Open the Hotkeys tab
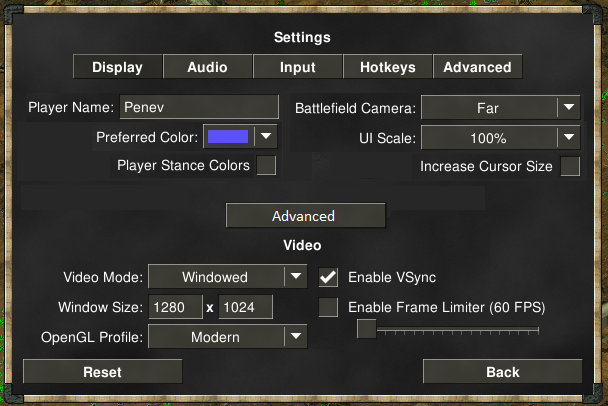The width and height of the screenshot is (608, 406). [x=387, y=67]
